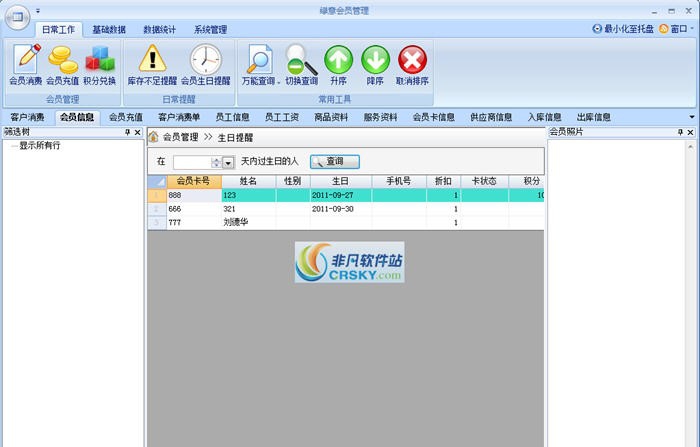700x447 pixels.
Task: Open the 入库信息 document tab
Action: [545, 117]
